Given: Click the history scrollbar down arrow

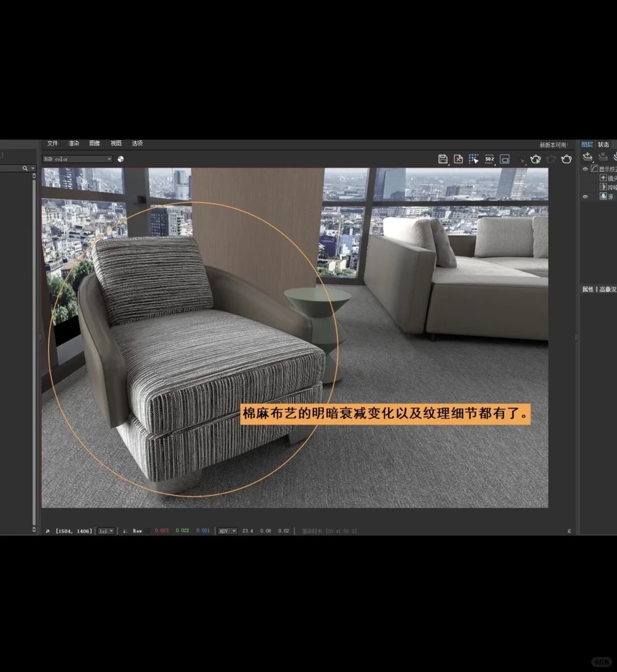Looking at the screenshot, I should click(34, 530).
